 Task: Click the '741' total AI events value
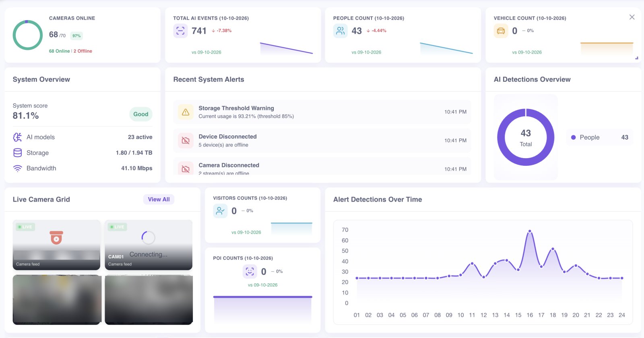(x=199, y=31)
